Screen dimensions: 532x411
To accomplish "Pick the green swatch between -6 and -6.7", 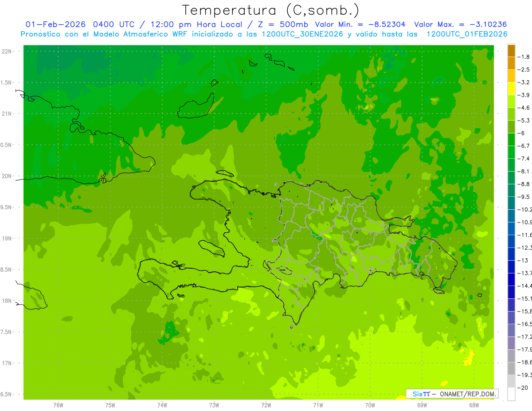I will 511,140.
